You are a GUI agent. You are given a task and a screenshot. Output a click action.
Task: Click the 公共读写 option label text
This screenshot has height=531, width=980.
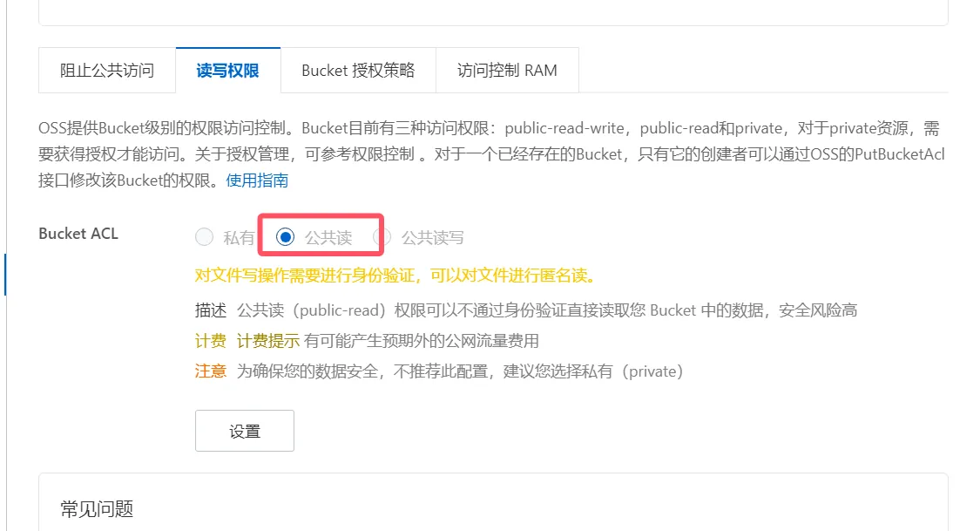[432, 238]
